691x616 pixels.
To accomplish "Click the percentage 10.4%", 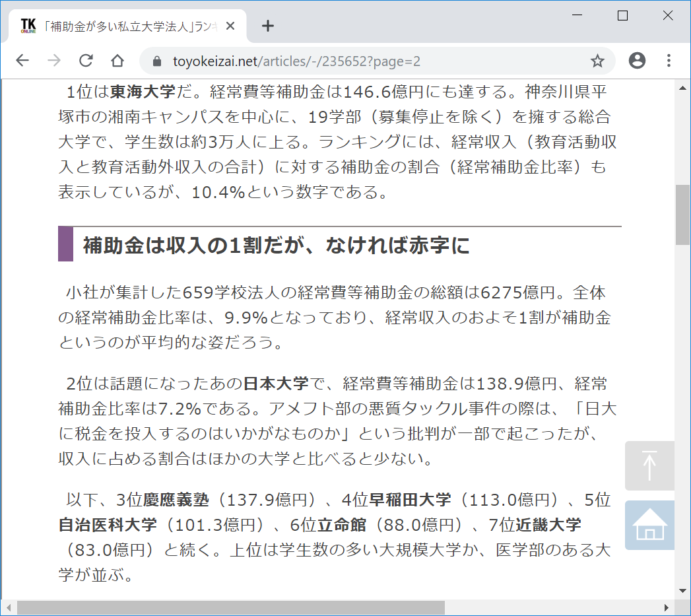I will [x=218, y=192].
